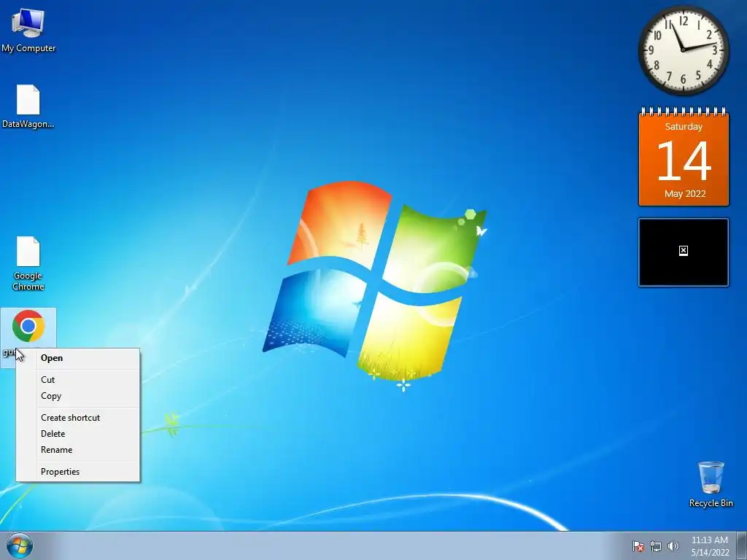Click the orange calendar gadget
The width and height of the screenshot is (747, 560).
(684, 157)
